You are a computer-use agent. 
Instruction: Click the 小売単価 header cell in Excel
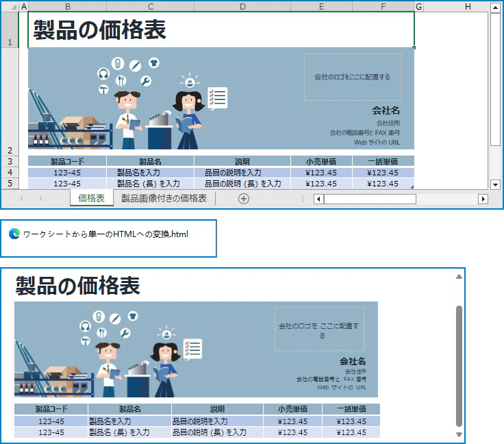point(321,161)
